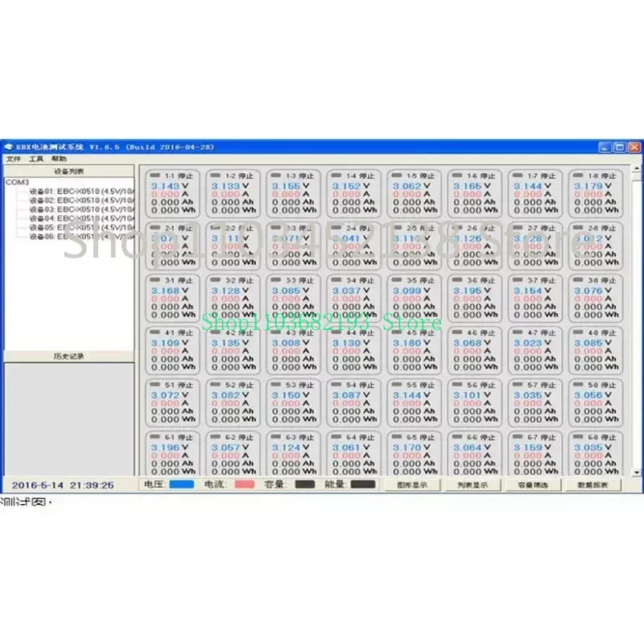Click the 3.159 V reading in channel 6-7
Image resolution: width=644 pixels, height=644 pixels.
(x=532, y=448)
